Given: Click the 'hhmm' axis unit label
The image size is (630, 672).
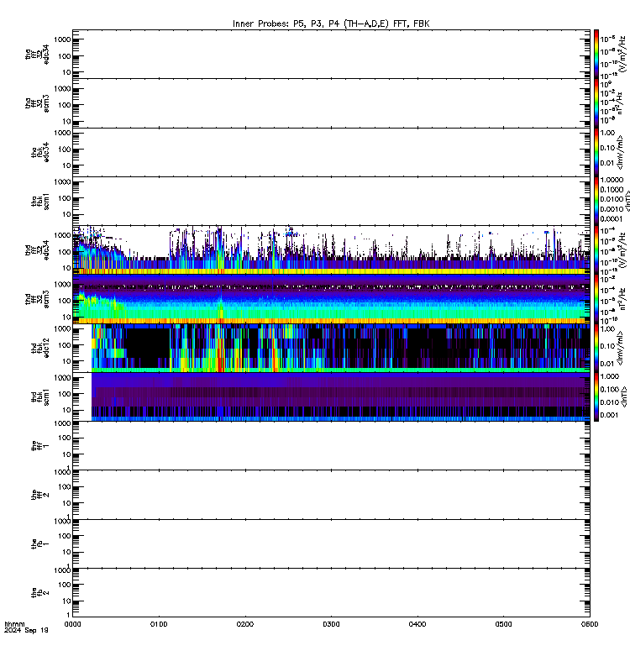Looking at the screenshot, I should coord(14,624).
